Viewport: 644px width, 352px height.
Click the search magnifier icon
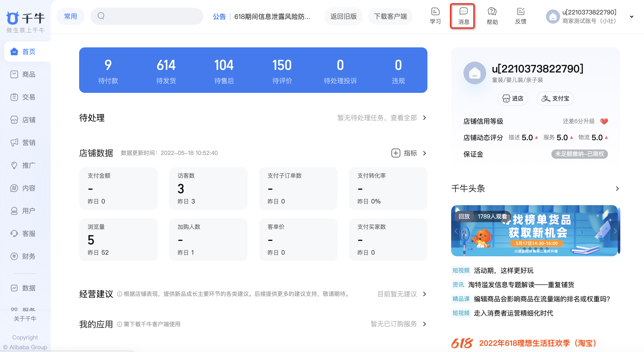tap(101, 16)
